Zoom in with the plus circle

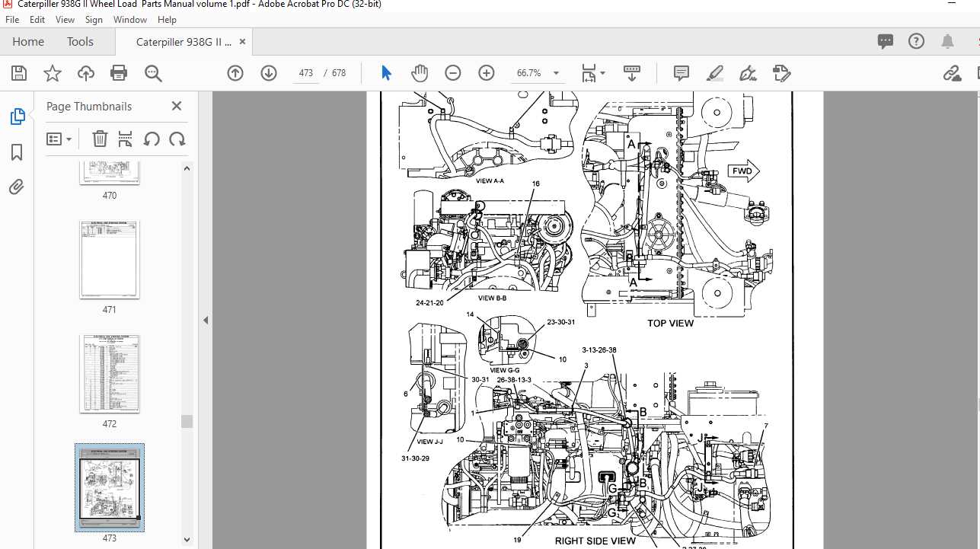click(x=487, y=73)
